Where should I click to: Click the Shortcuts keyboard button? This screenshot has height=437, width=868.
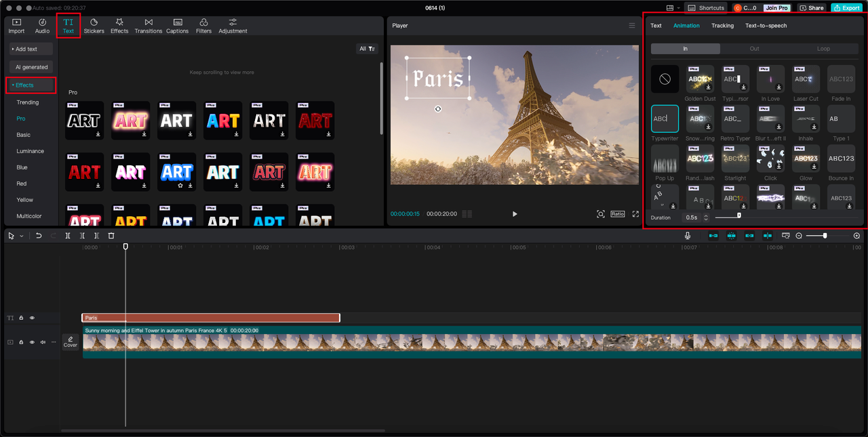[706, 8]
